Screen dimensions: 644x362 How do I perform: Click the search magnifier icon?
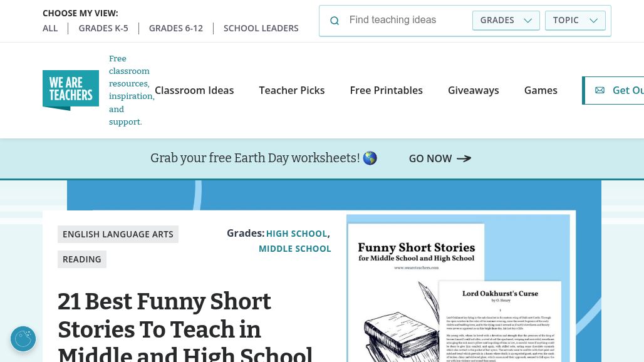[335, 21]
